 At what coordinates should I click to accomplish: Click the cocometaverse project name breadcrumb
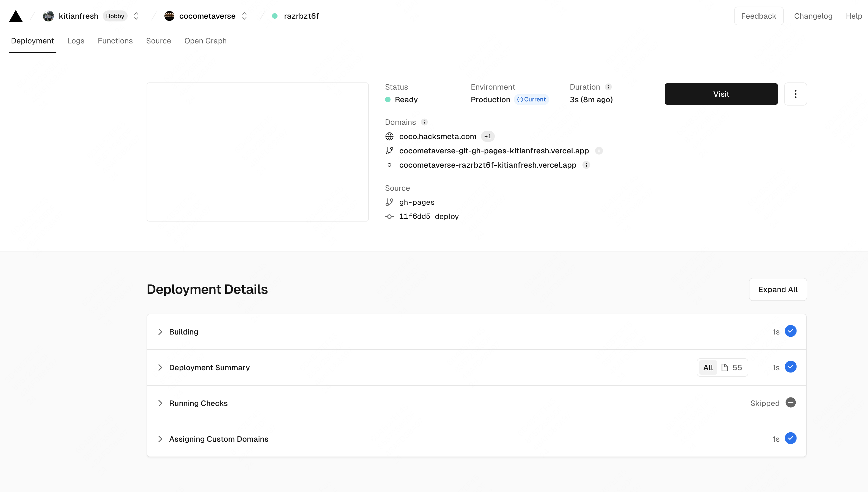[207, 16]
